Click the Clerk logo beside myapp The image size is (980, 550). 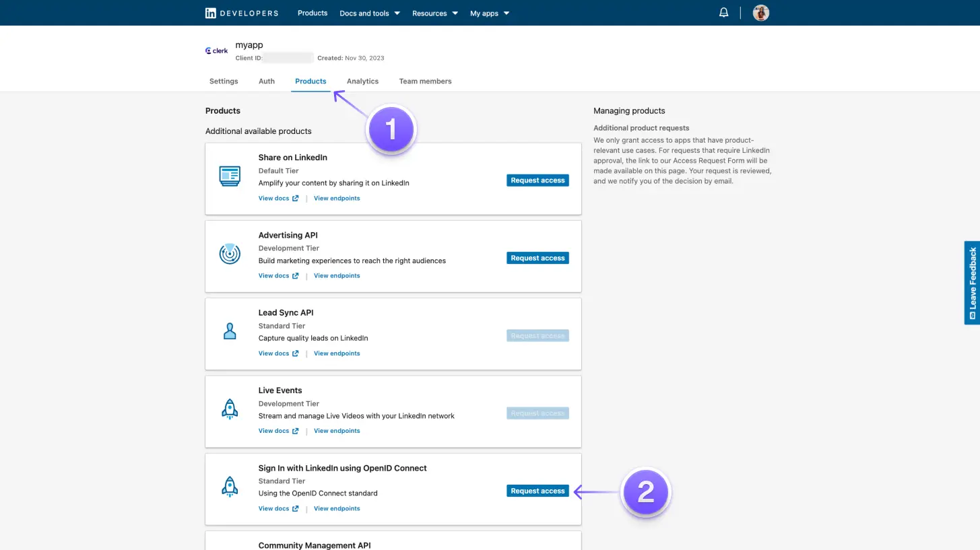click(x=216, y=50)
